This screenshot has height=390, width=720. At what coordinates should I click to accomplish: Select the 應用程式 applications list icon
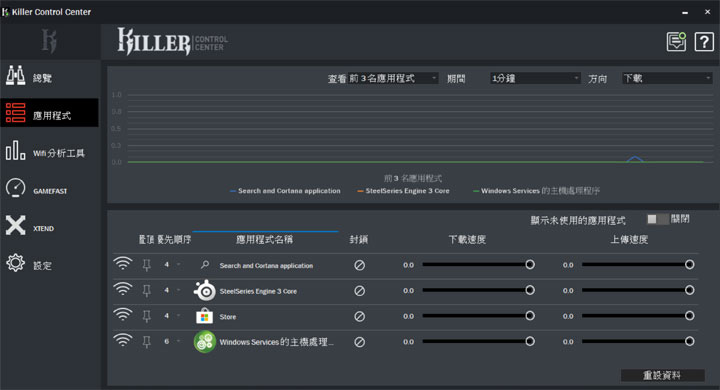coord(15,113)
